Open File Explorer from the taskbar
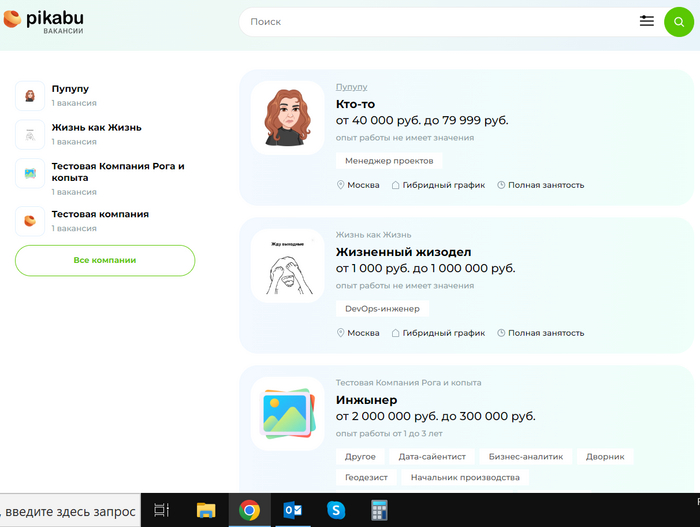Viewport: 700px width, 527px height. click(x=206, y=510)
